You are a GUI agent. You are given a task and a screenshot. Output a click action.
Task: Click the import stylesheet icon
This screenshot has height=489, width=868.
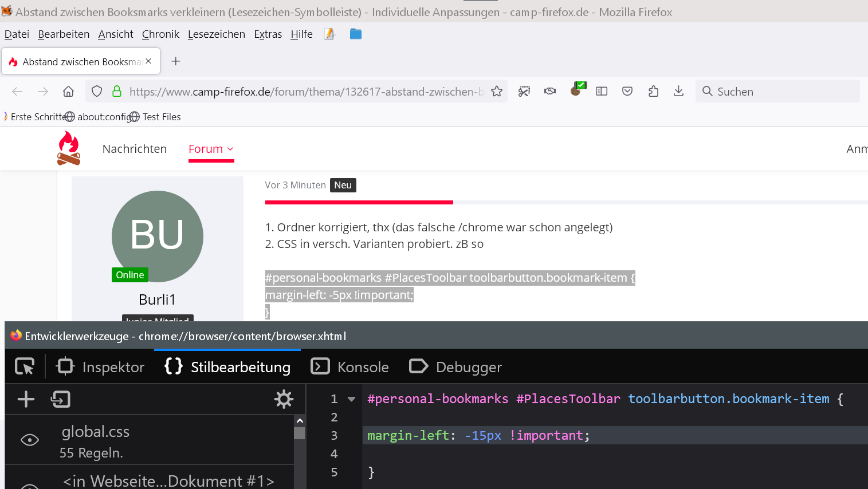(x=60, y=399)
